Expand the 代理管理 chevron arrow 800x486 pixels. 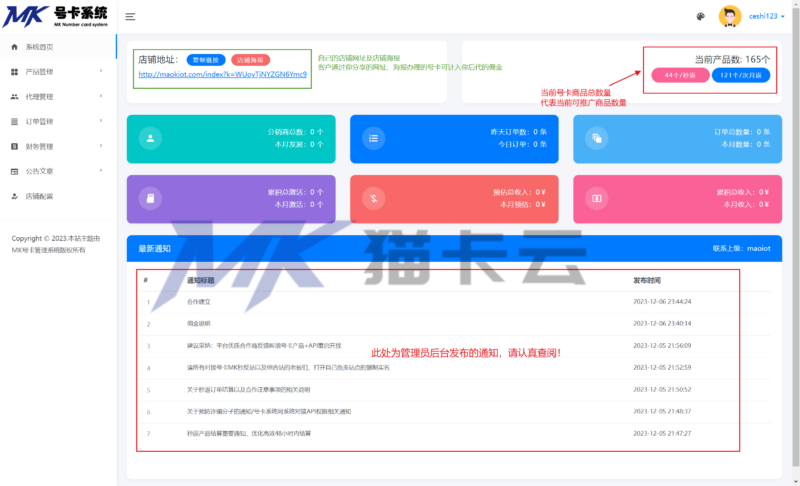pyautogui.click(x=101, y=96)
